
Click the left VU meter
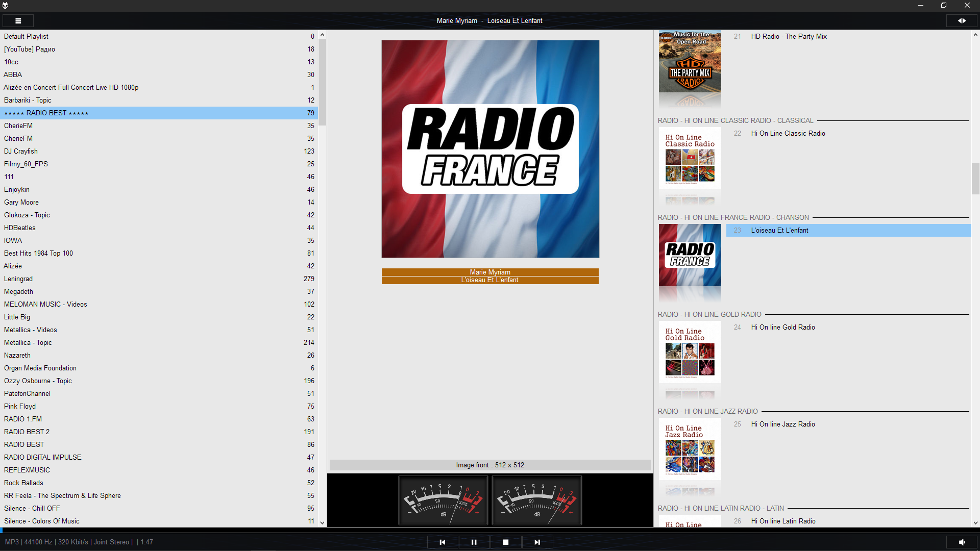pos(443,500)
